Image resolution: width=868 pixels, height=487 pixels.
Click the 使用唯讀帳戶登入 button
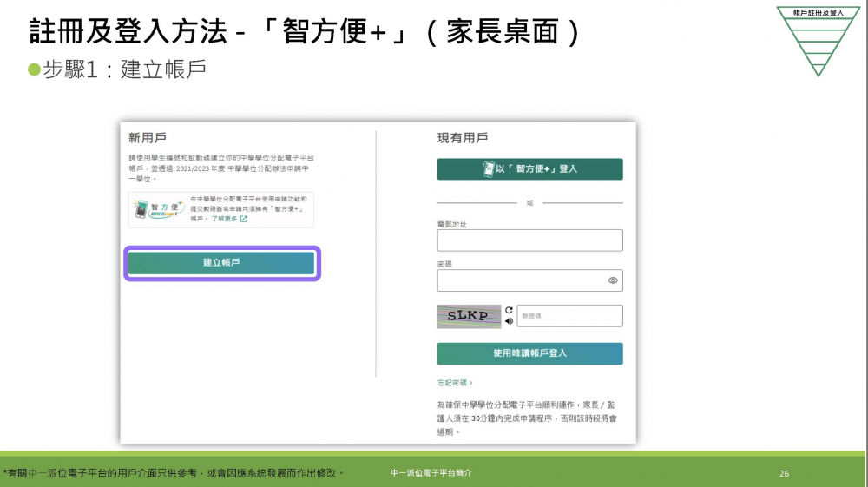529,353
